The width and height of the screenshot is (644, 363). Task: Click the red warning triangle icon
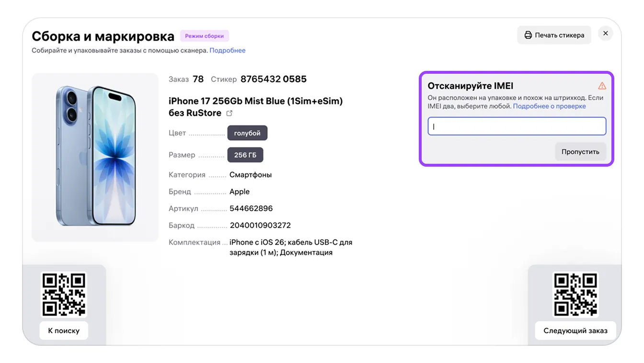pyautogui.click(x=602, y=86)
